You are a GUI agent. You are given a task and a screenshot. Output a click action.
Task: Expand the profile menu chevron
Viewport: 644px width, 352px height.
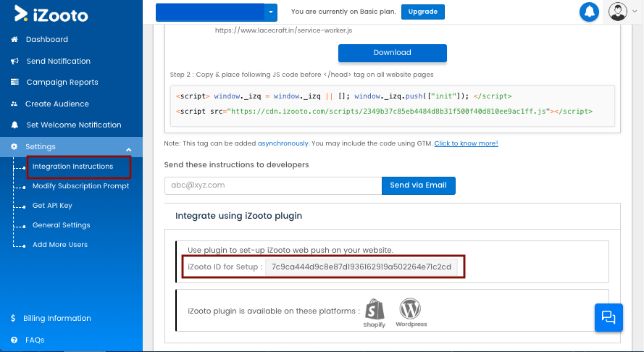click(635, 12)
